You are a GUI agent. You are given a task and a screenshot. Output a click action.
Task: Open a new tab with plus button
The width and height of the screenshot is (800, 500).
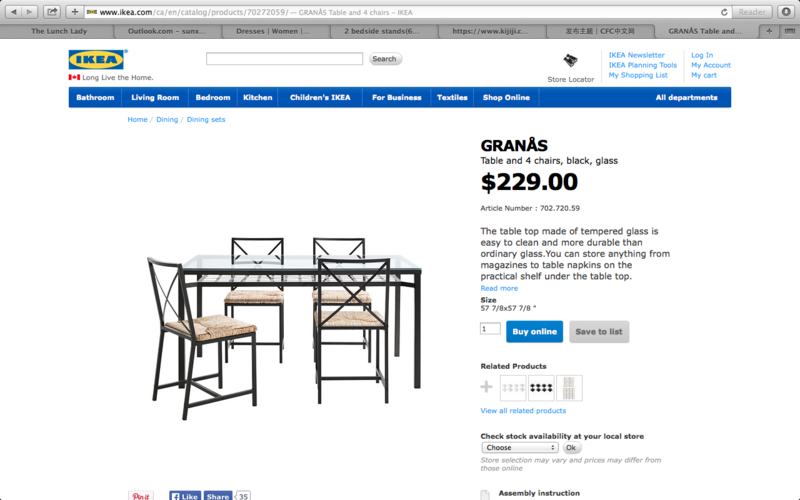768,31
